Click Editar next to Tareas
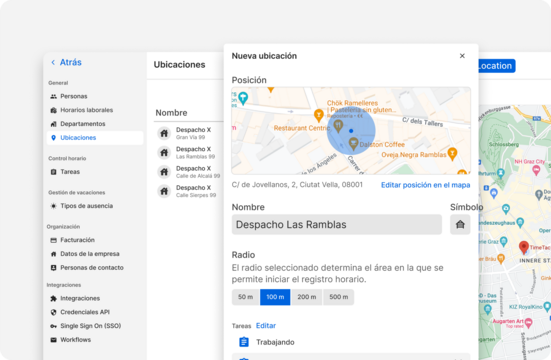This screenshot has height=360, width=551. coord(266,326)
